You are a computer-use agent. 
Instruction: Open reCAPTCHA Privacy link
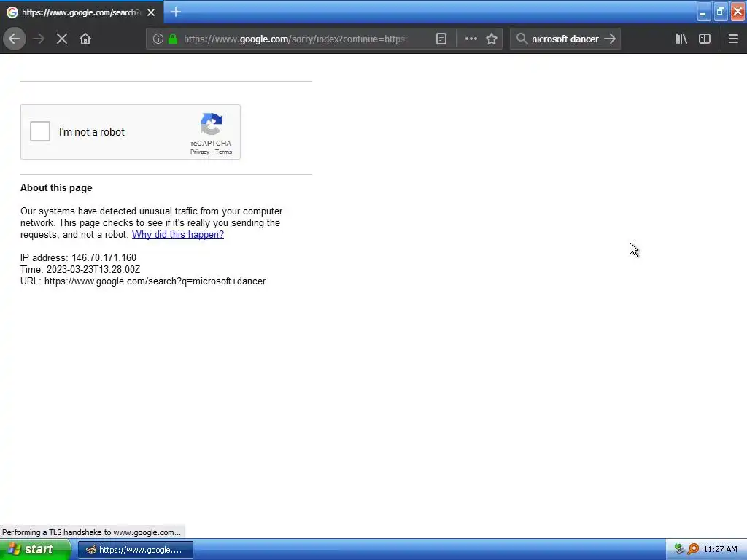(200, 152)
